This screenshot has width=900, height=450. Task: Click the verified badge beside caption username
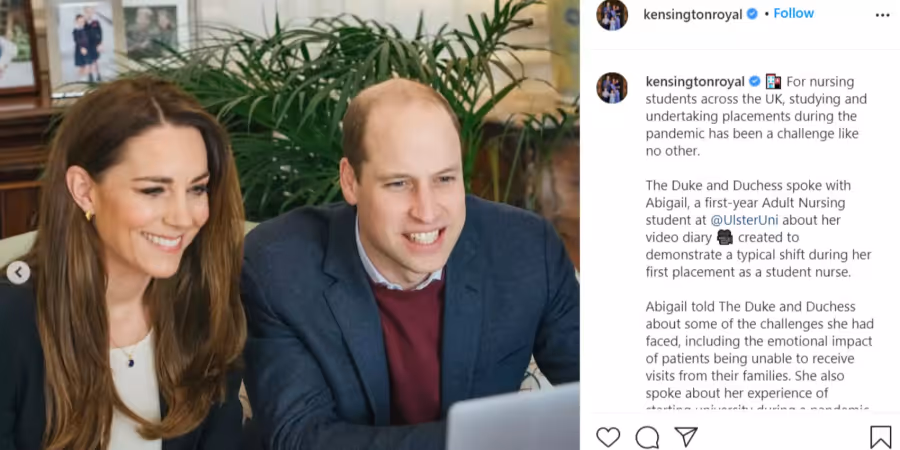(x=755, y=81)
